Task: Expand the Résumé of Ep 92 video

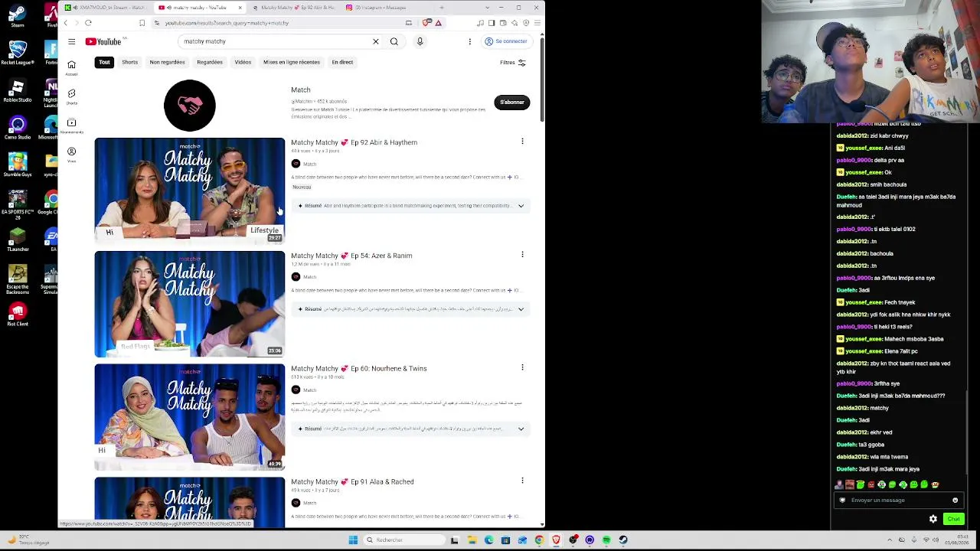Action: tap(521, 206)
